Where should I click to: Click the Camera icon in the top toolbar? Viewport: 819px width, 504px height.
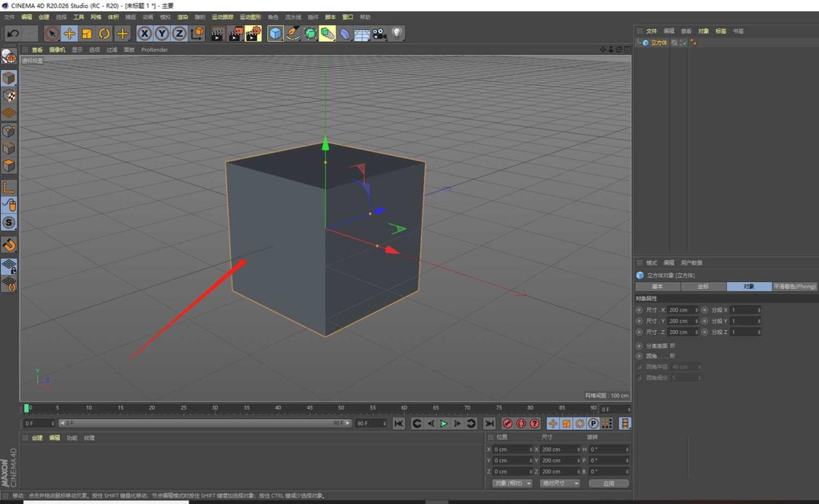(x=379, y=33)
